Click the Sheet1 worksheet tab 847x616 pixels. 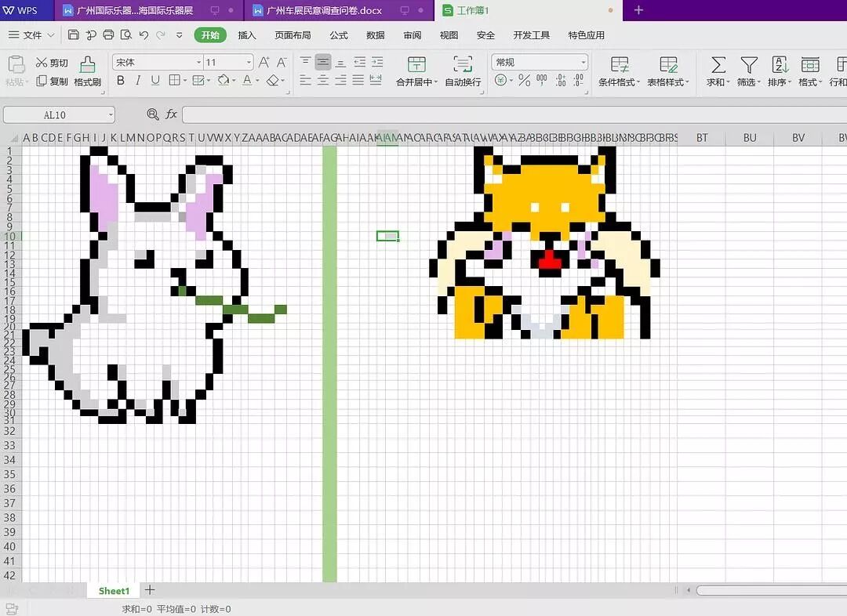[x=114, y=591]
